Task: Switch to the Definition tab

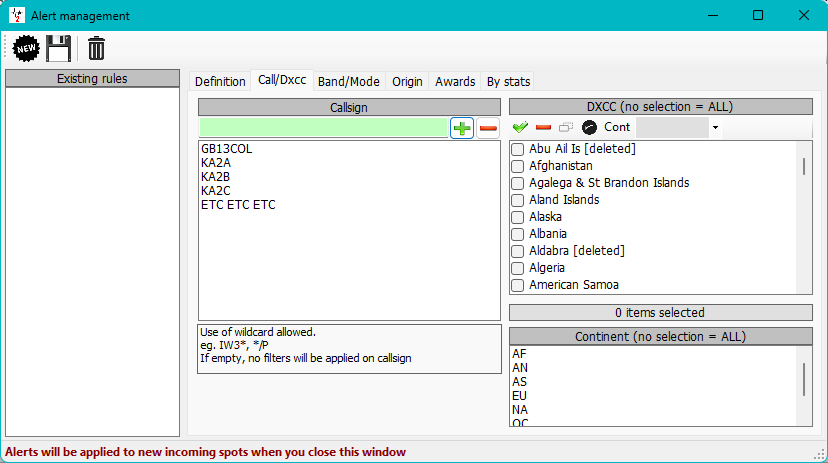Action: coord(220,81)
